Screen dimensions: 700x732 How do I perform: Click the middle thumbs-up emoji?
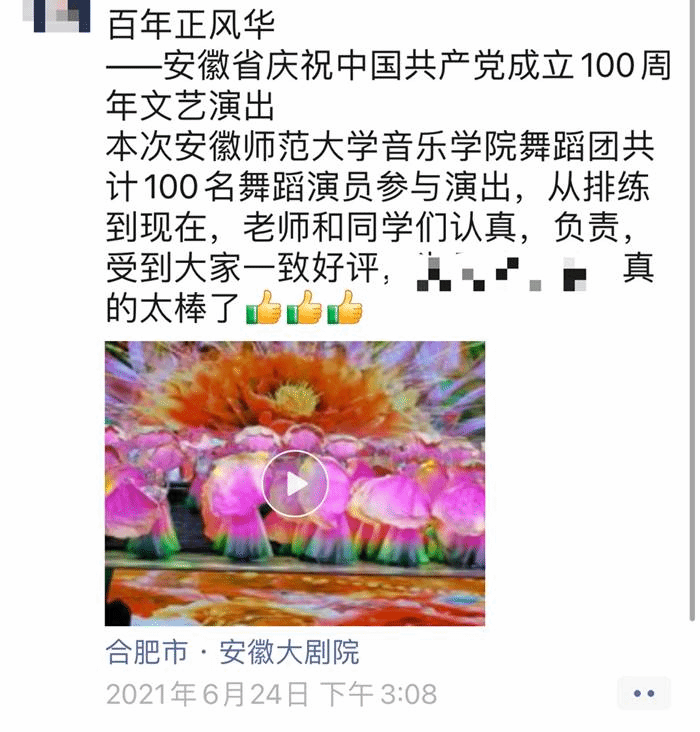click(x=304, y=307)
